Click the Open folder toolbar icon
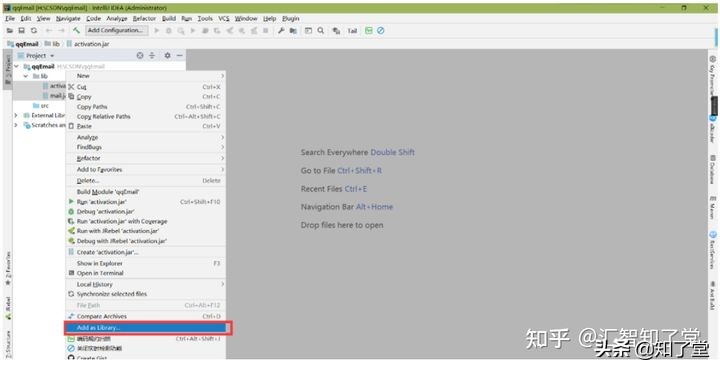Image resolution: width=720 pixels, height=369 pixels. pos(10,31)
